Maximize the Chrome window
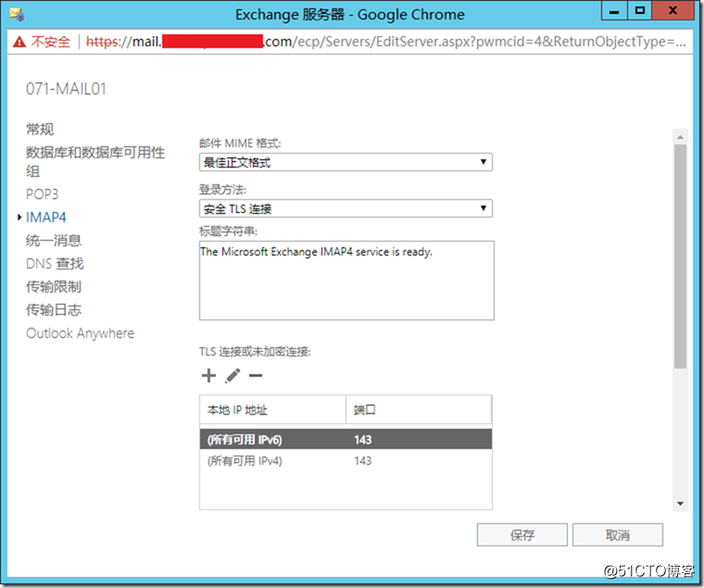The height and width of the screenshot is (588, 704). click(640, 10)
